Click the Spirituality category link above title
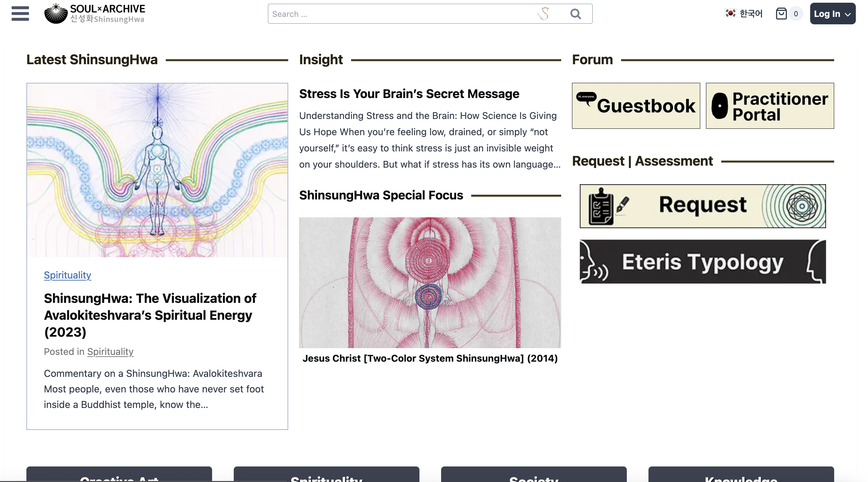The height and width of the screenshot is (482, 868). click(x=67, y=275)
